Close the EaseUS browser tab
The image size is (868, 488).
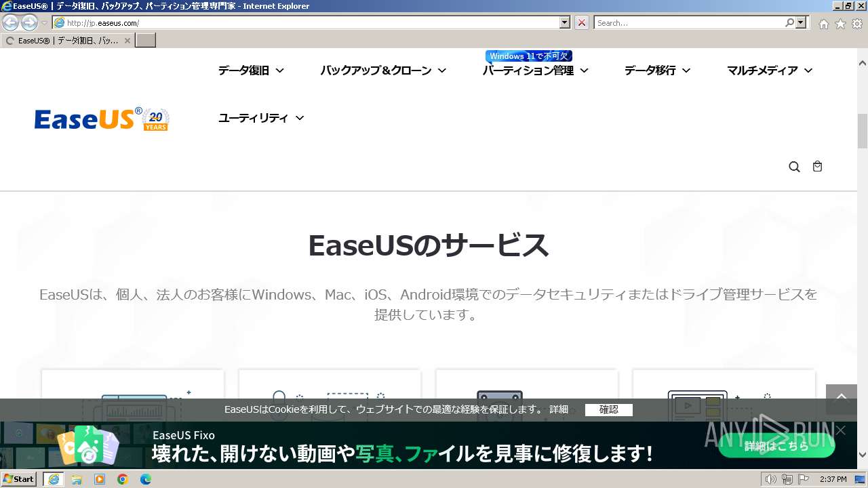pyautogui.click(x=127, y=41)
